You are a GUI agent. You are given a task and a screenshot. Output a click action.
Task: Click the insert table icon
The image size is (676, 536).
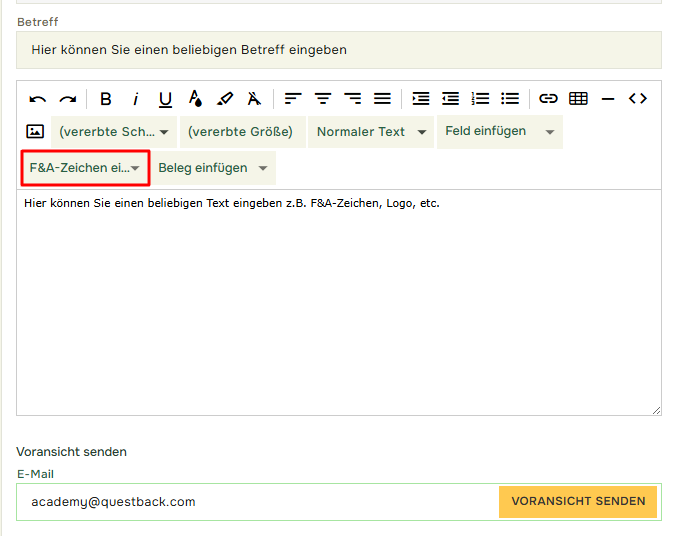578,99
